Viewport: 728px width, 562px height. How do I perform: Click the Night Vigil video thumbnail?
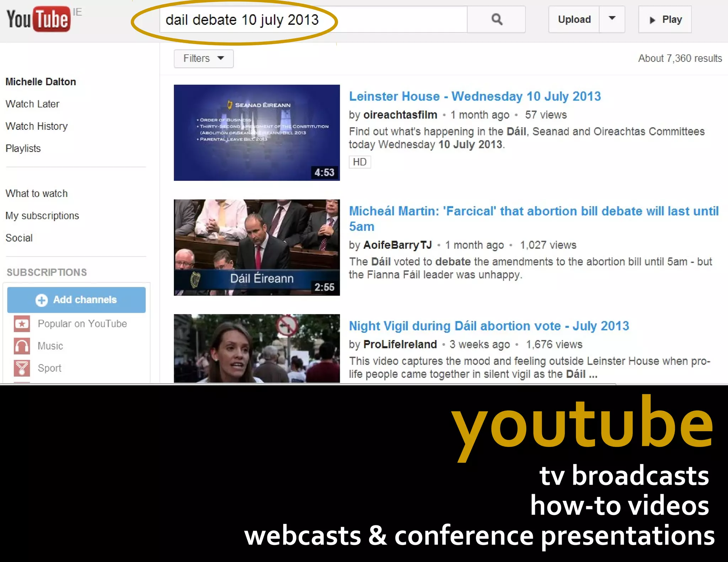[257, 348]
